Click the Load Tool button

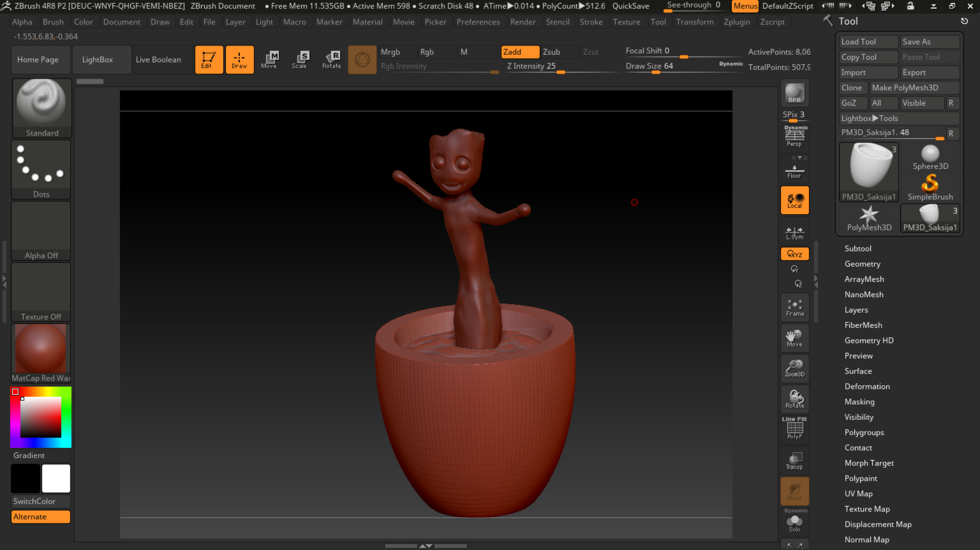pos(869,42)
